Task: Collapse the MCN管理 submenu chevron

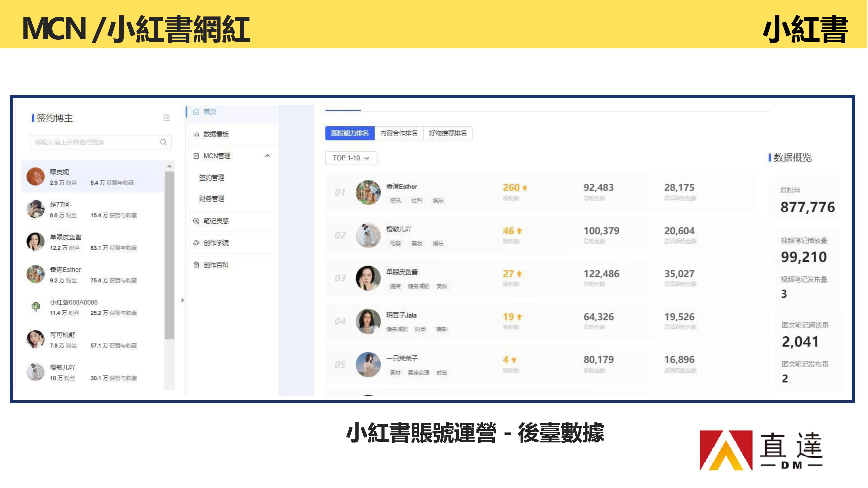Action: pyautogui.click(x=268, y=156)
